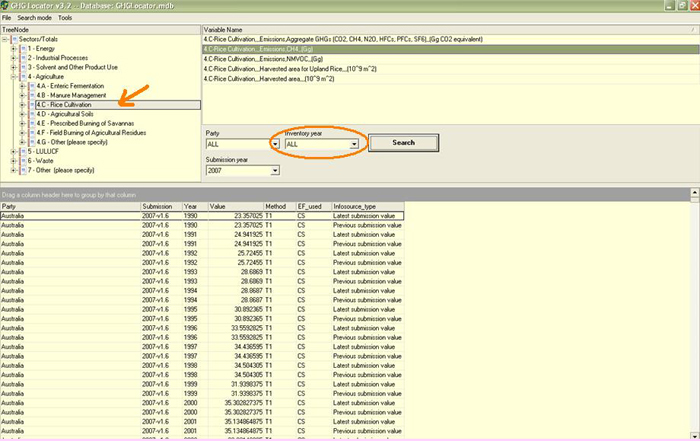Open the File menu
This screenshot has height=441, width=700.
click(x=7, y=18)
